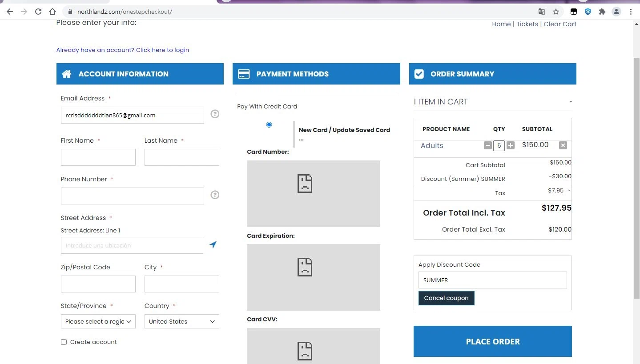Click the page vertical scrollbar
This screenshot has width=640, height=364.
pos(636,178)
